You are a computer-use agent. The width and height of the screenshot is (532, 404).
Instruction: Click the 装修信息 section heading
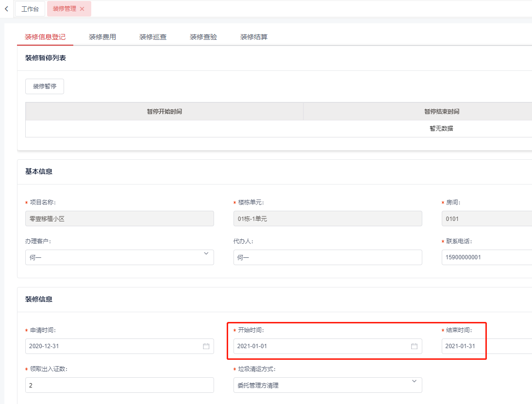39,299
